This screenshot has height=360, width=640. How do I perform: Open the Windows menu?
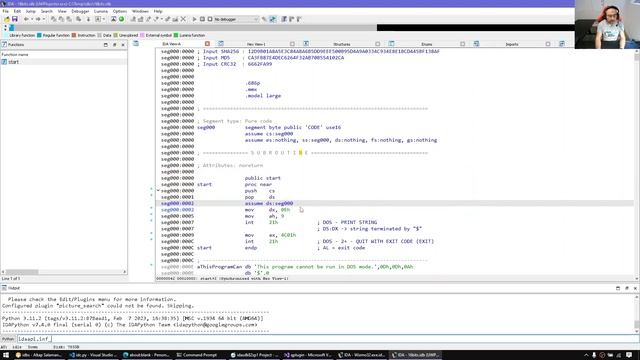140,11
